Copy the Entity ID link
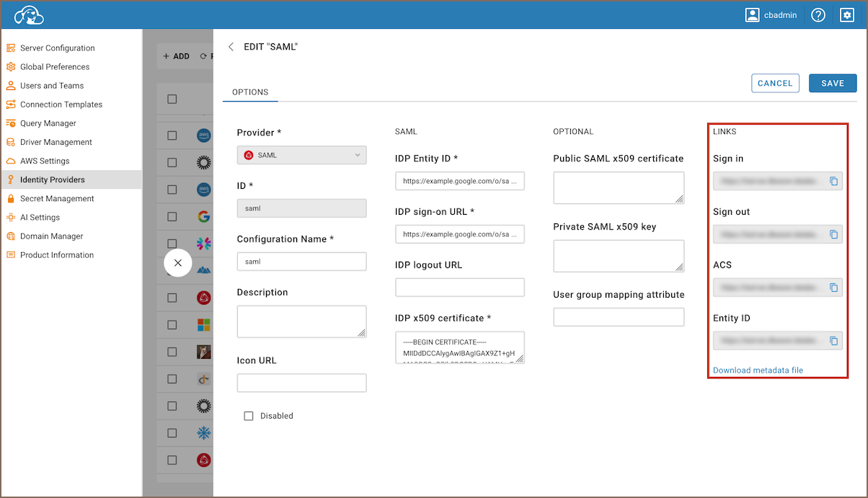Image resolution: width=868 pixels, height=498 pixels. click(x=834, y=340)
